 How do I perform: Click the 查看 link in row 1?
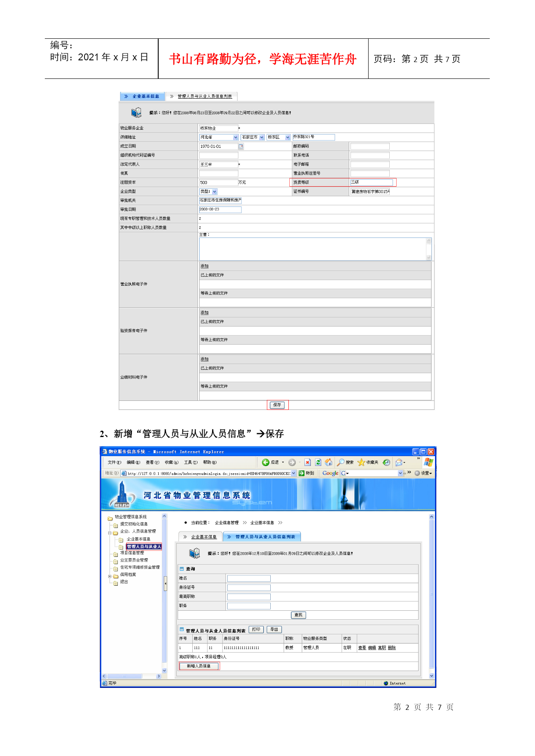362,648
